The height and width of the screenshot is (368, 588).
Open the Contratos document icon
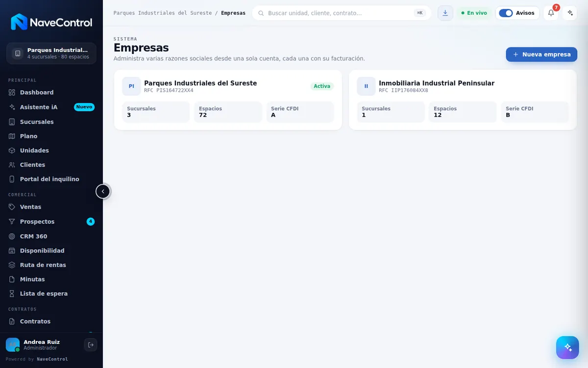point(12,321)
